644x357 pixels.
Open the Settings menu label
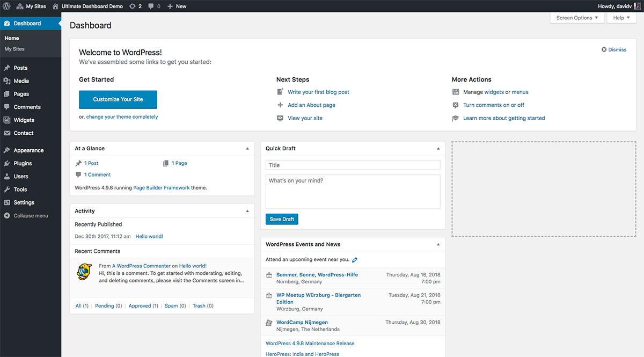(24, 202)
